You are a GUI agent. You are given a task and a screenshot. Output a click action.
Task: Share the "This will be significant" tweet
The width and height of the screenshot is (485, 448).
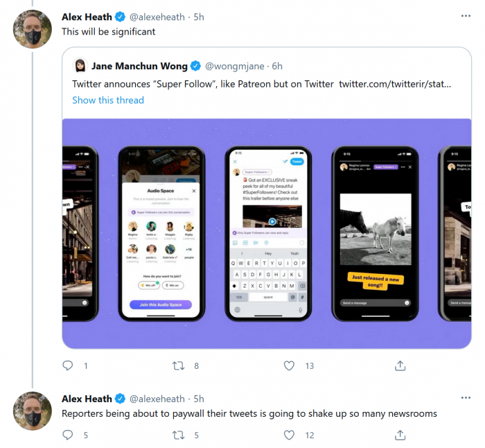(x=400, y=365)
